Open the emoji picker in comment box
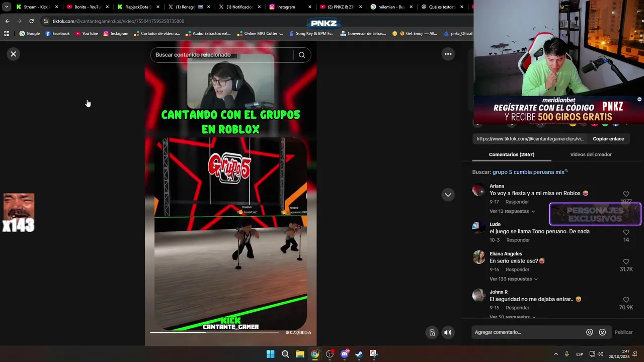This screenshot has height=362, width=644. pyautogui.click(x=602, y=332)
